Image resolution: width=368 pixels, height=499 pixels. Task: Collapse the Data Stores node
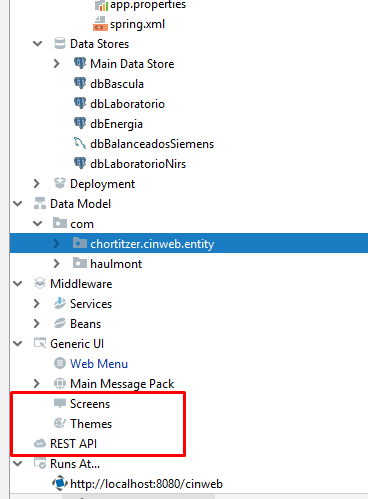tap(37, 44)
